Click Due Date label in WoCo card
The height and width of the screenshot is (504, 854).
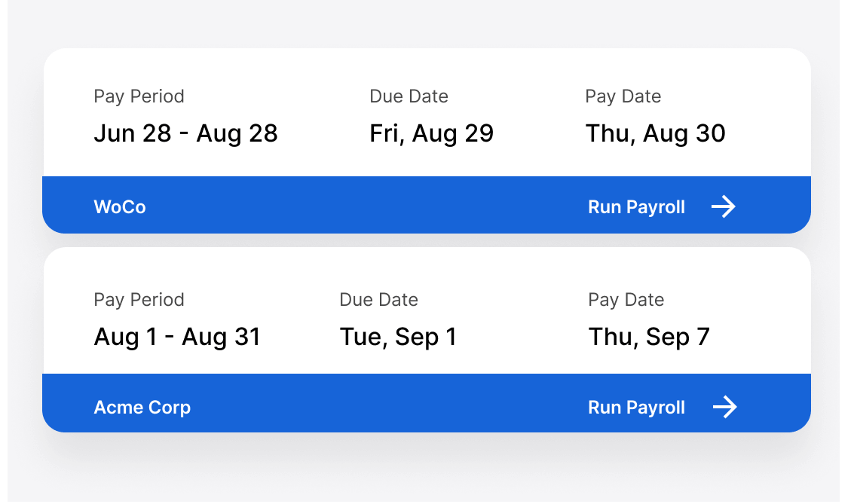point(409,96)
